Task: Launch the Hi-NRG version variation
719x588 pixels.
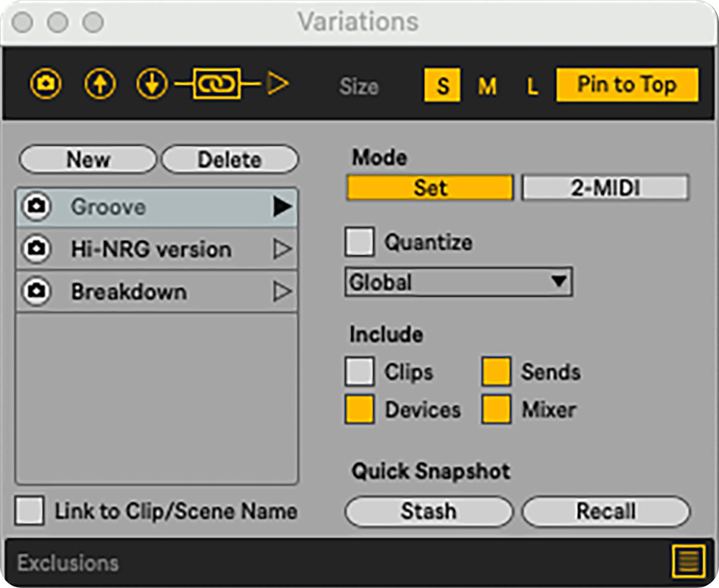Action: pos(282,249)
